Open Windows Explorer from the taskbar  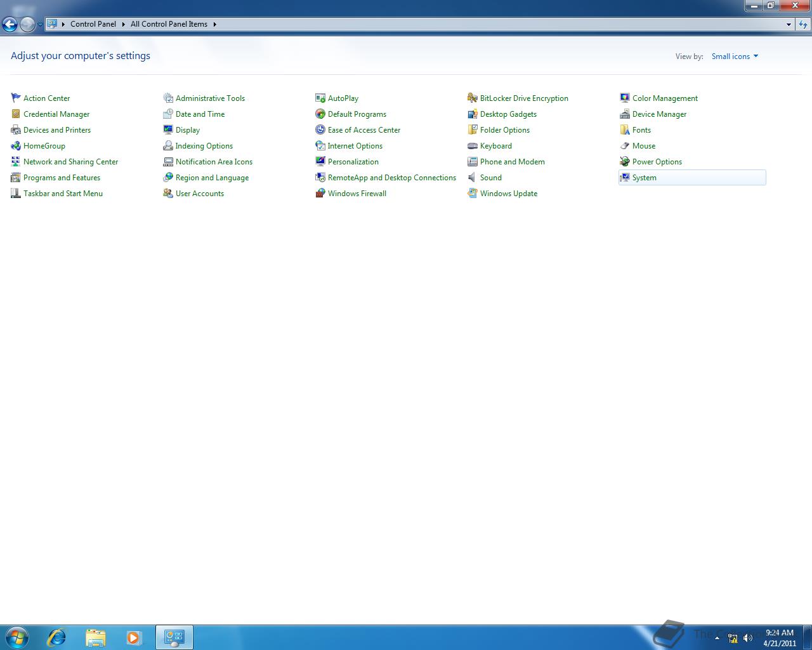click(x=95, y=637)
